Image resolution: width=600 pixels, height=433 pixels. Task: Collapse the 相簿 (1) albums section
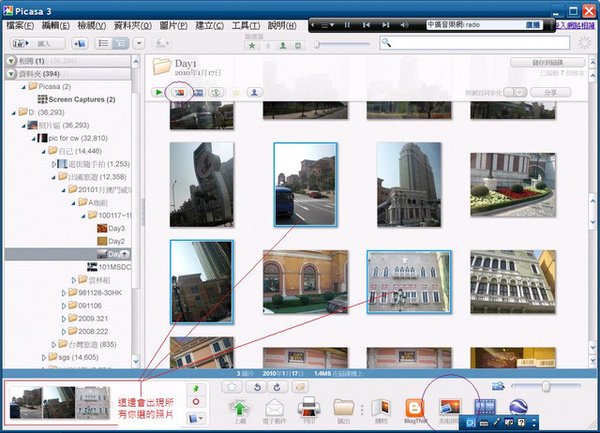click(x=11, y=61)
